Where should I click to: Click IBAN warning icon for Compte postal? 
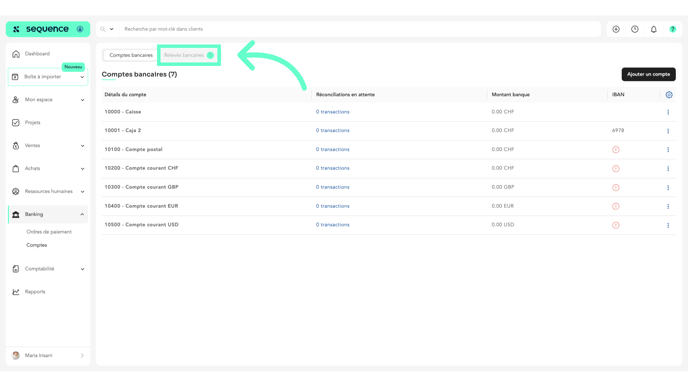pos(616,150)
